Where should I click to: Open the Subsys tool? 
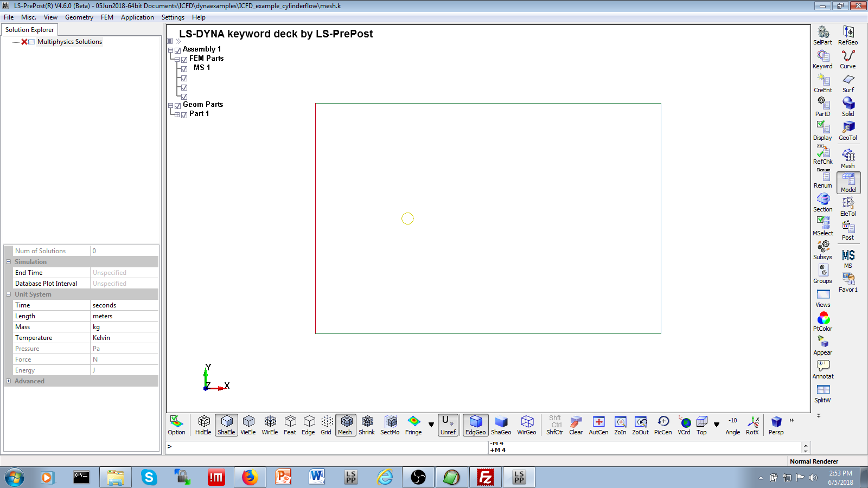(x=822, y=250)
